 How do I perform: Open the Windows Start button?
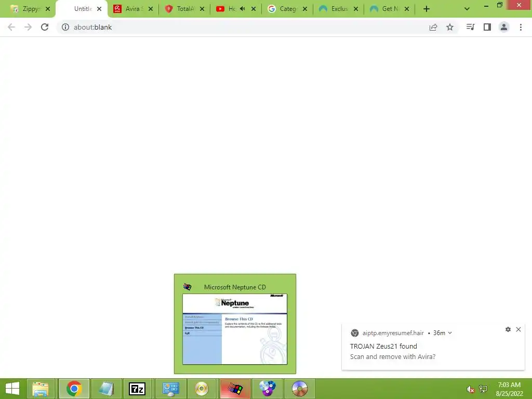(12, 389)
